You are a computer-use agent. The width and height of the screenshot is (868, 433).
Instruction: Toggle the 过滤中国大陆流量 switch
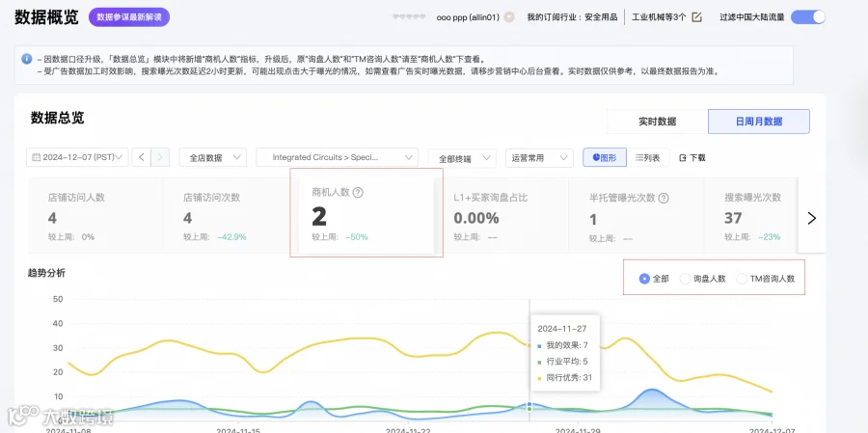tap(807, 17)
